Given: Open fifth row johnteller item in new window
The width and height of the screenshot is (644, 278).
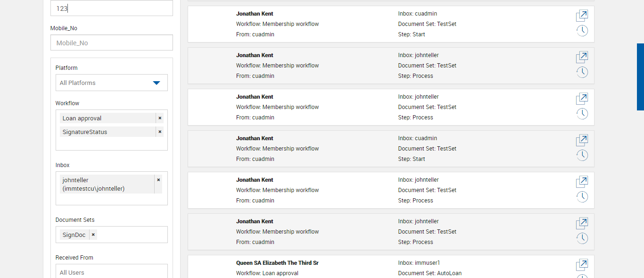Looking at the screenshot, I should [x=582, y=182].
